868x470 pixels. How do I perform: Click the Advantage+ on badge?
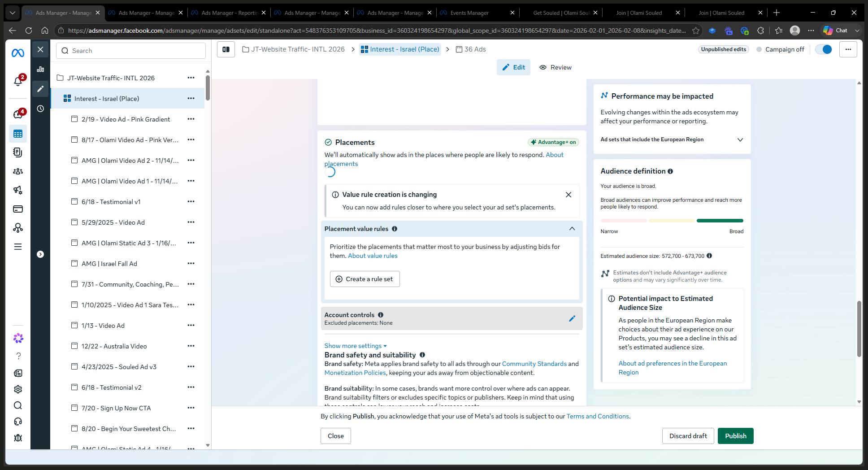[553, 142]
